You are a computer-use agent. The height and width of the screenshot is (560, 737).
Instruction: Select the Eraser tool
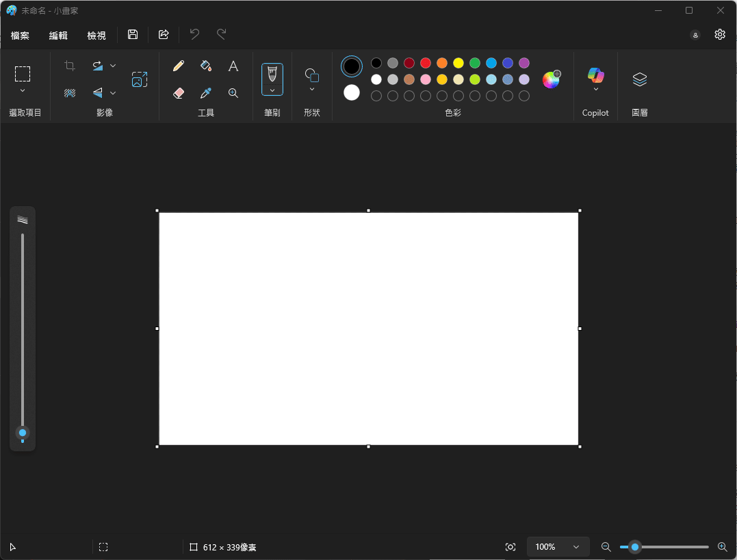pos(179,93)
